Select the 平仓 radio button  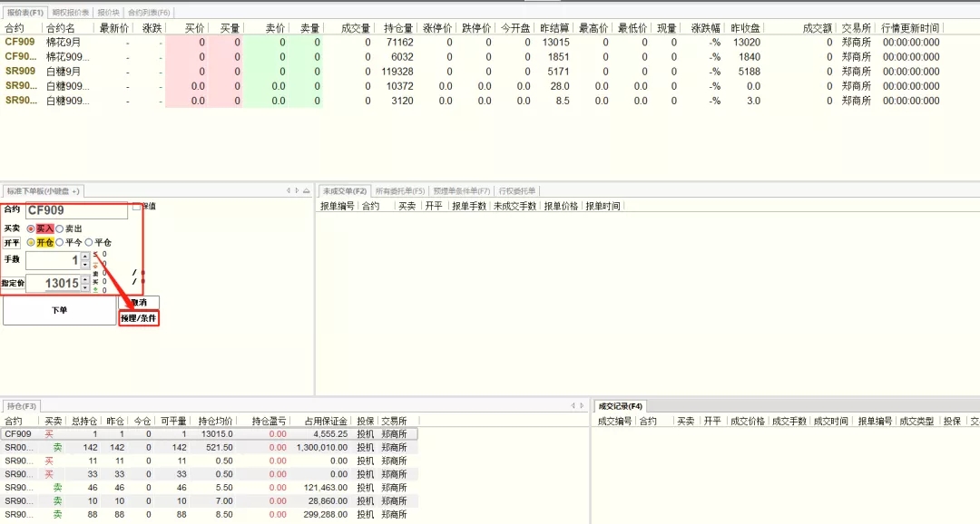pyautogui.click(x=89, y=242)
